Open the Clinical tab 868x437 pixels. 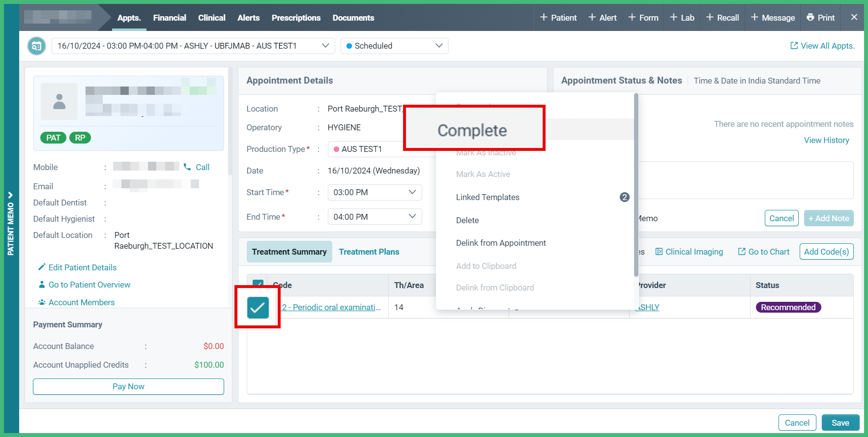(x=212, y=18)
